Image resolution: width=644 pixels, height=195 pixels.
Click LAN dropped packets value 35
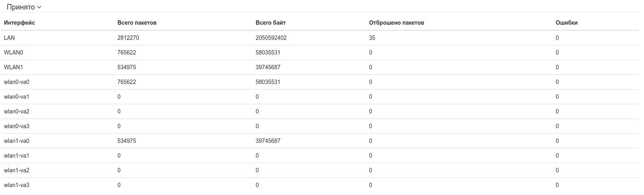coord(372,38)
